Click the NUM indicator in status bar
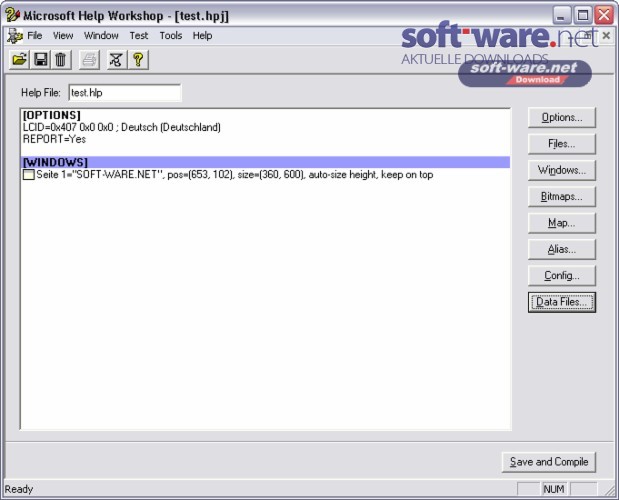Screen dimensions: 619x500 point(554,489)
